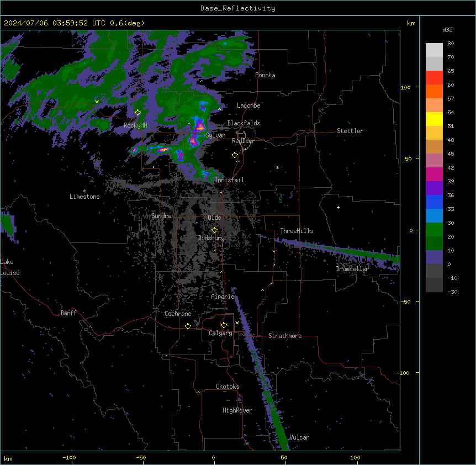
Task: Click the Airdrie city label
Action: [223, 297]
